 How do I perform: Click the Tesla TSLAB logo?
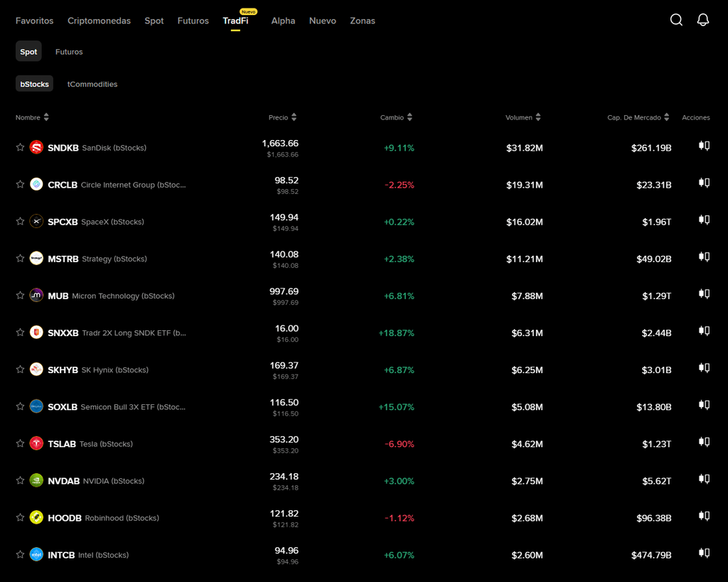pyautogui.click(x=36, y=443)
